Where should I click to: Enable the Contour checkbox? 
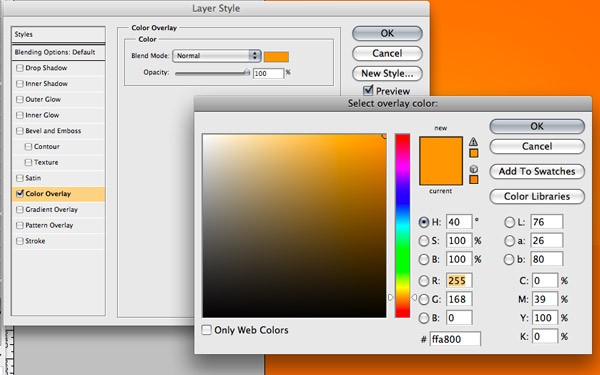tap(28, 147)
